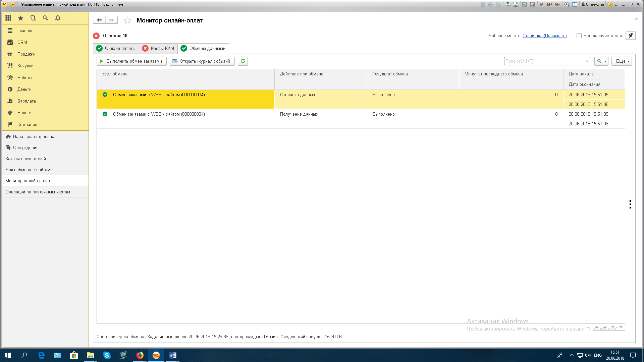Screen dimensions: 644x362
Task: Click Выполнить обмен заказами button
Action: pyautogui.click(x=131, y=61)
